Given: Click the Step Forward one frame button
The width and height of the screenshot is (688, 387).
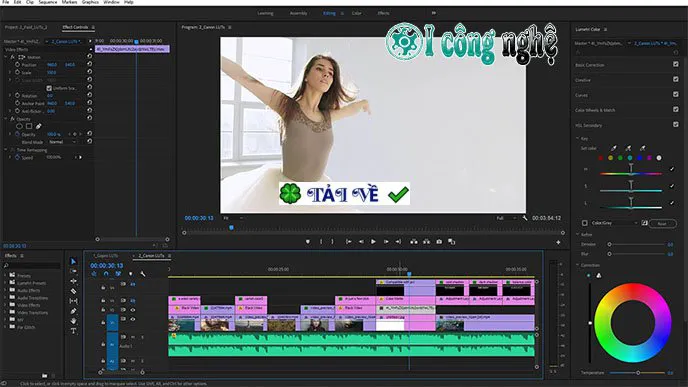Looking at the screenshot, I should (386, 242).
